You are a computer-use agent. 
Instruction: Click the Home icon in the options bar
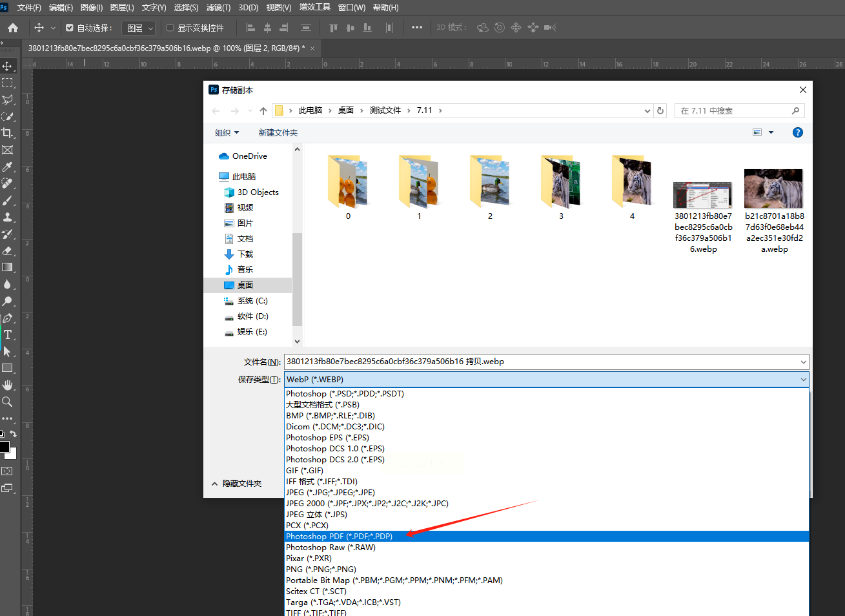13,28
